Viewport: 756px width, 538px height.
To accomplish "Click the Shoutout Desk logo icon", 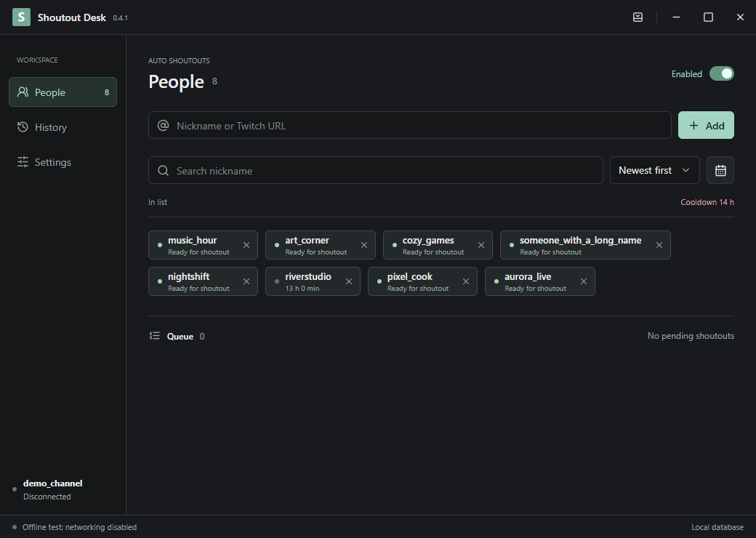I will point(21,17).
